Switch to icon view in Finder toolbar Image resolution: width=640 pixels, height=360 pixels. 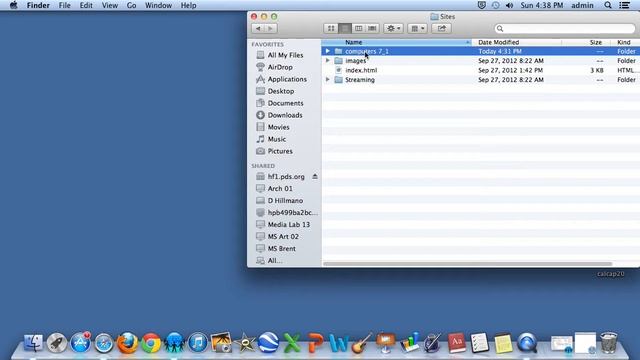[331, 28]
